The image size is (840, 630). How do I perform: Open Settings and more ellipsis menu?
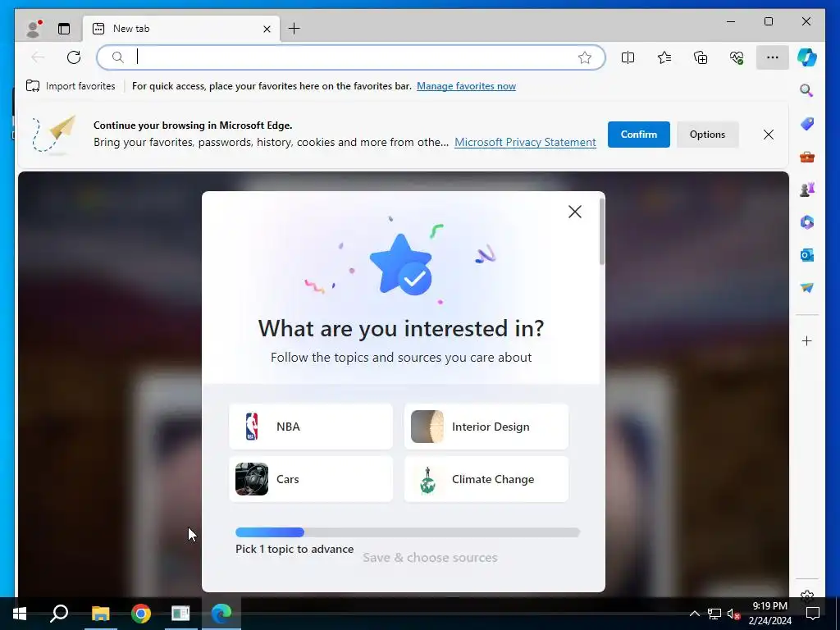pos(773,57)
